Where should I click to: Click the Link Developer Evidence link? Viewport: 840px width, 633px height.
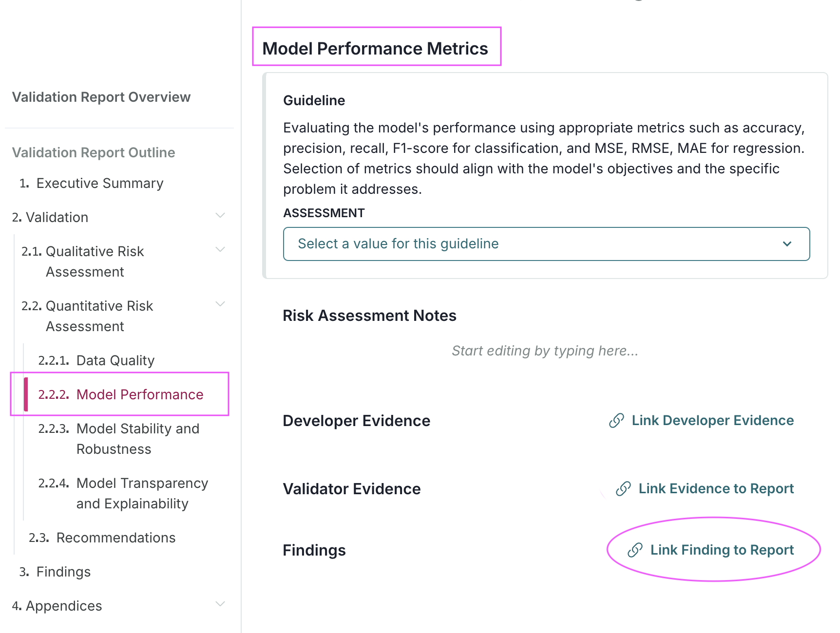coord(712,420)
